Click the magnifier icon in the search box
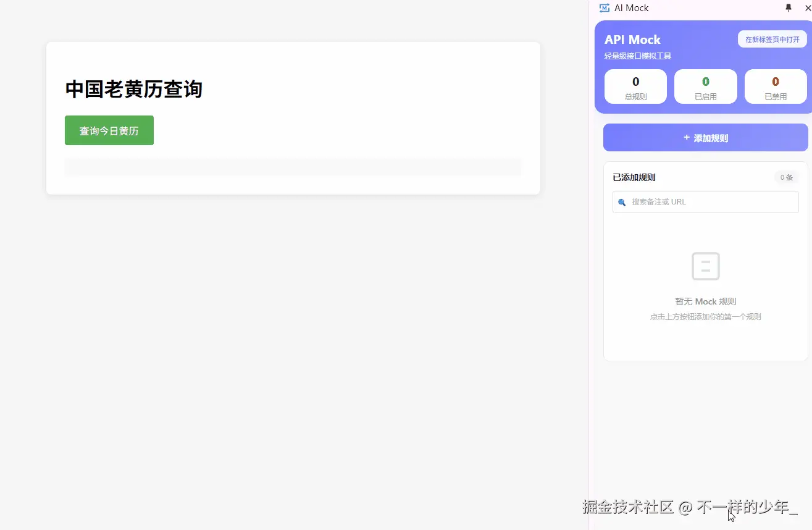 pos(622,202)
